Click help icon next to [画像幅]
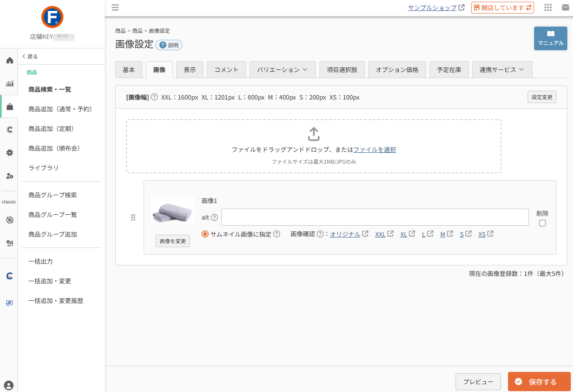Image resolution: width=573 pixels, height=392 pixels. point(154,97)
